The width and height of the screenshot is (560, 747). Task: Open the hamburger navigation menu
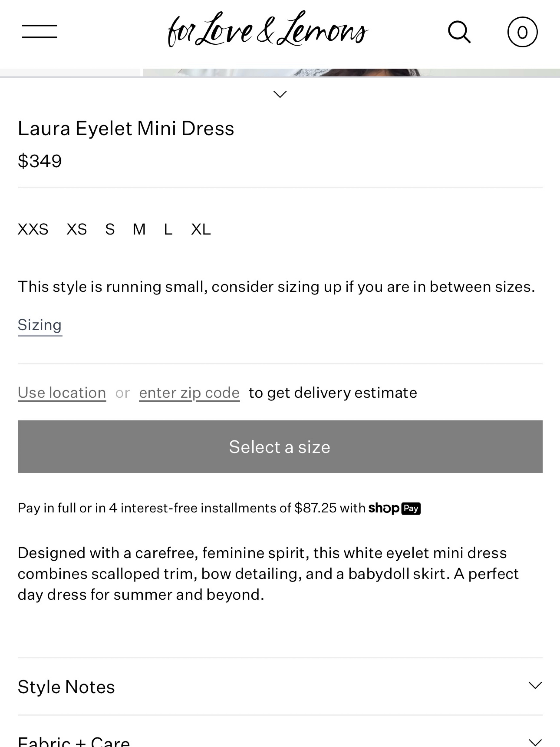coord(40,31)
